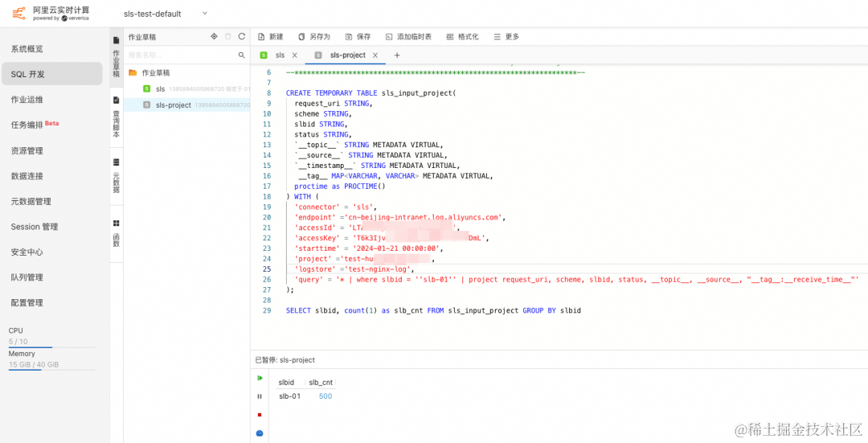The width and height of the screenshot is (868, 443).
Task: Click the draft name search input field
Action: pyautogui.click(x=182, y=55)
